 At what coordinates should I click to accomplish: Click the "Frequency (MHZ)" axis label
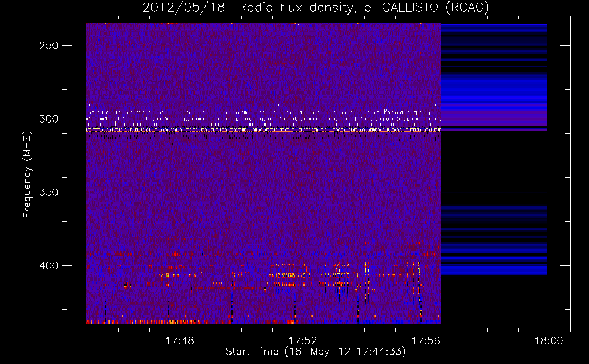tap(27, 174)
